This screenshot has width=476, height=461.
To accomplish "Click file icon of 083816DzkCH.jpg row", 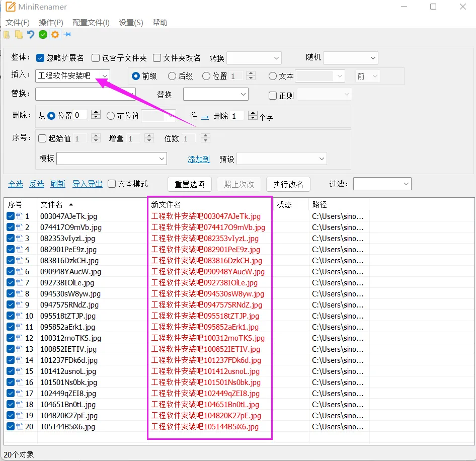I will coord(20,260).
